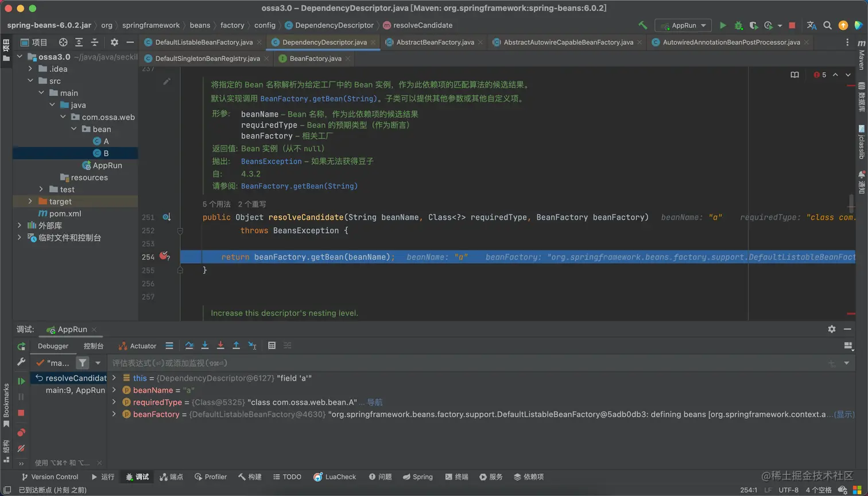Click Step Out up-arrow icon

pos(236,346)
